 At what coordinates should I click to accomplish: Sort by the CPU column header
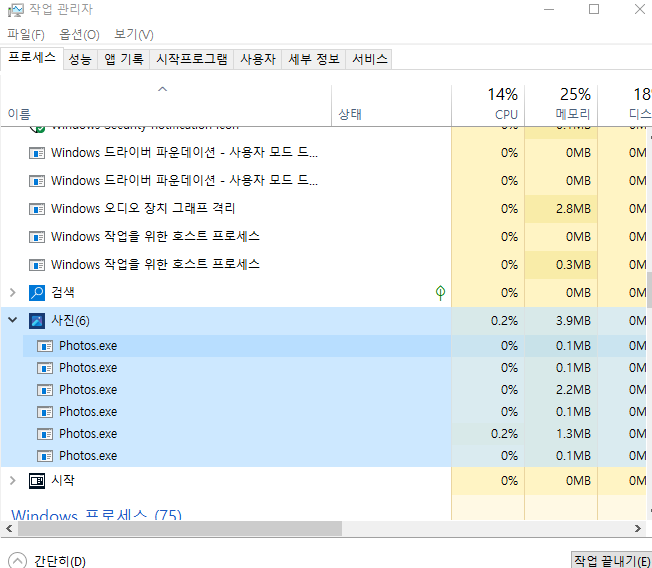coord(488,105)
